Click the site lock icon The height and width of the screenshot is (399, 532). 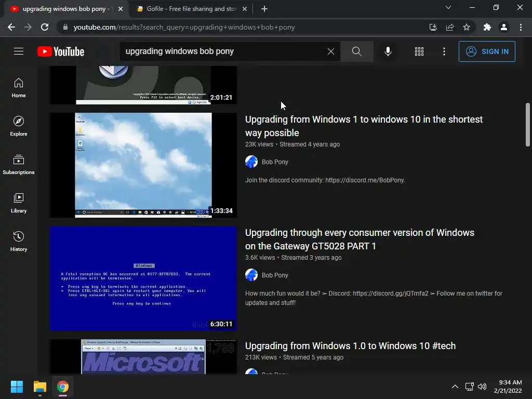coord(65,27)
